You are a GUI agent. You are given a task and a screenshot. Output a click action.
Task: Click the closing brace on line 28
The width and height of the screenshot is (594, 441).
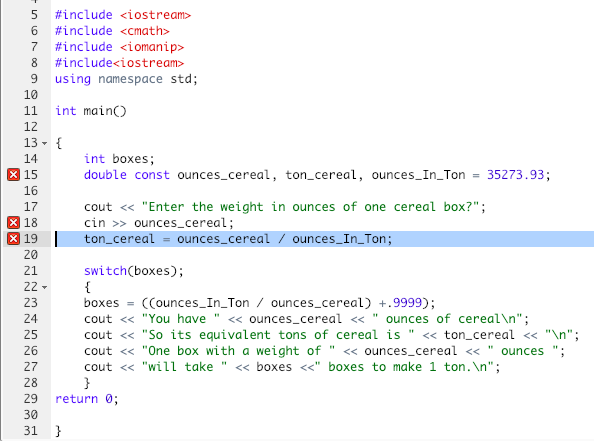tap(87, 383)
